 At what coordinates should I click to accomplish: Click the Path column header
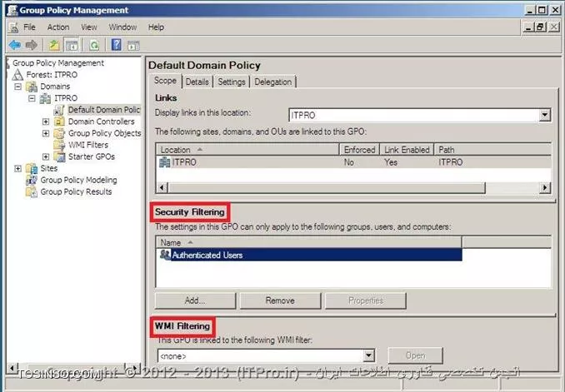[492, 150]
